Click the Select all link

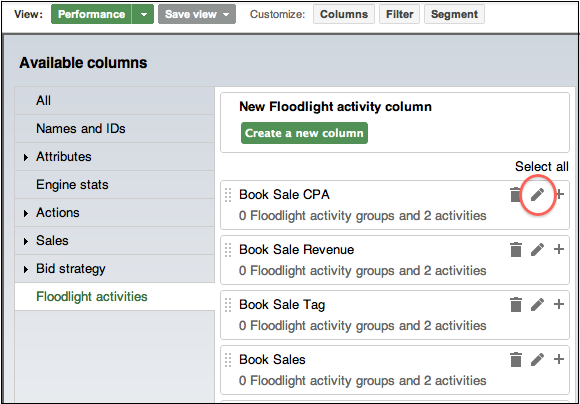[542, 166]
